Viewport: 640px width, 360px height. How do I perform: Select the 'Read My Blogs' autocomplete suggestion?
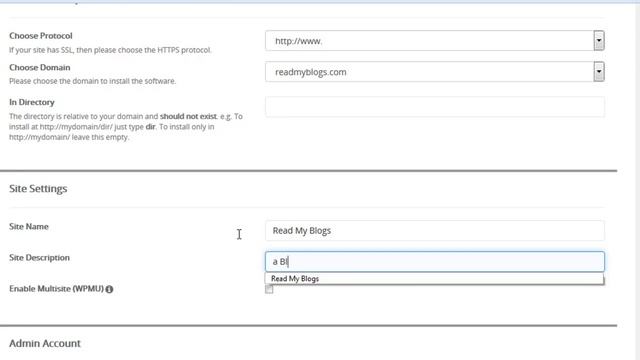click(434, 279)
